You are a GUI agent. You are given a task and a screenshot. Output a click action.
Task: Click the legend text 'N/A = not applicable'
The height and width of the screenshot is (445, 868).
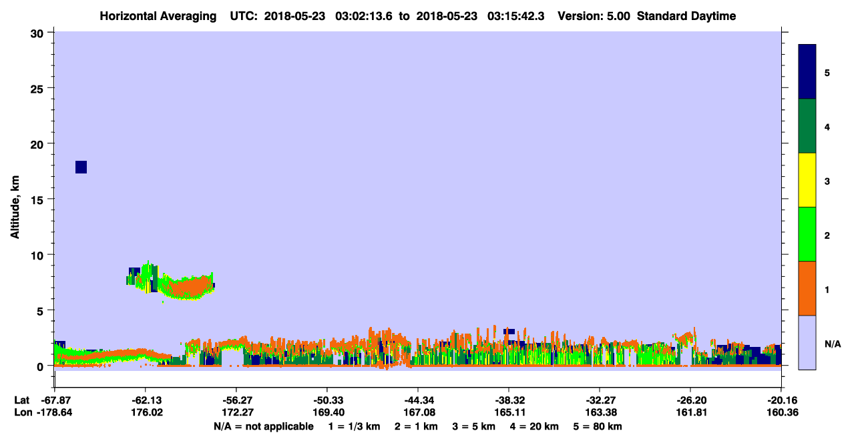click(x=263, y=426)
